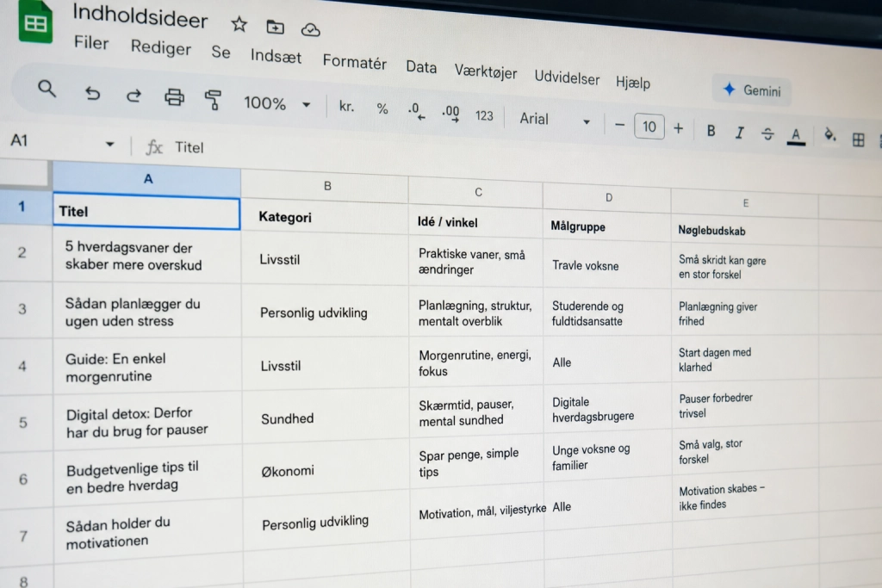The image size is (882, 588).
Task: Select cell 'Travle voksne'
Action: click(607, 265)
